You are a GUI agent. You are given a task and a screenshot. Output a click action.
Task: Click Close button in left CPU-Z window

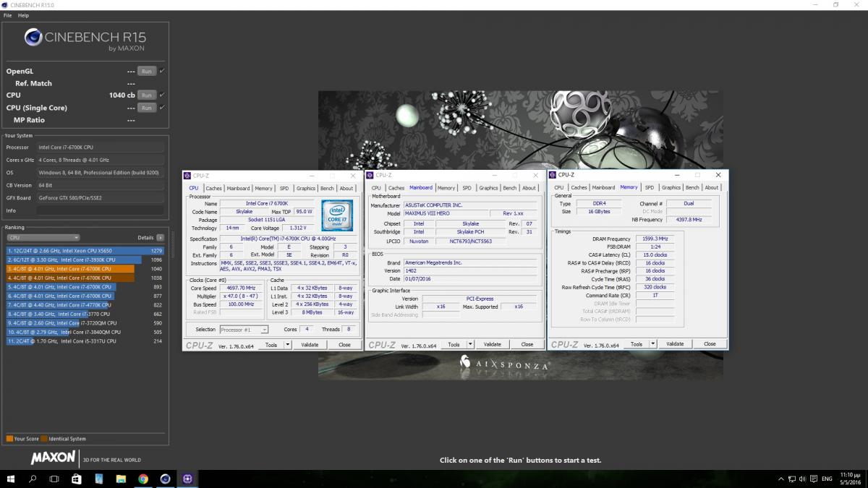pyautogui.click(x=344, y=345)
